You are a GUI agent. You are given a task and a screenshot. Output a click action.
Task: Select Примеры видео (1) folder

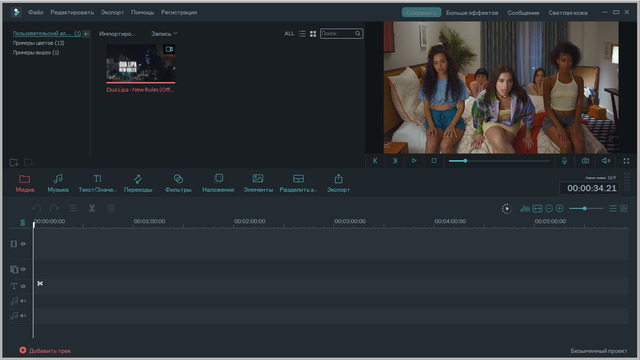36,53
